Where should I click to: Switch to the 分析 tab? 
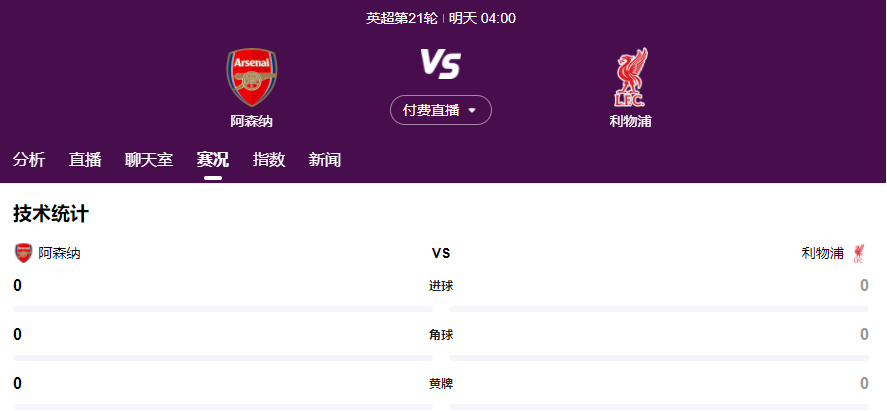tap(29, 160)
